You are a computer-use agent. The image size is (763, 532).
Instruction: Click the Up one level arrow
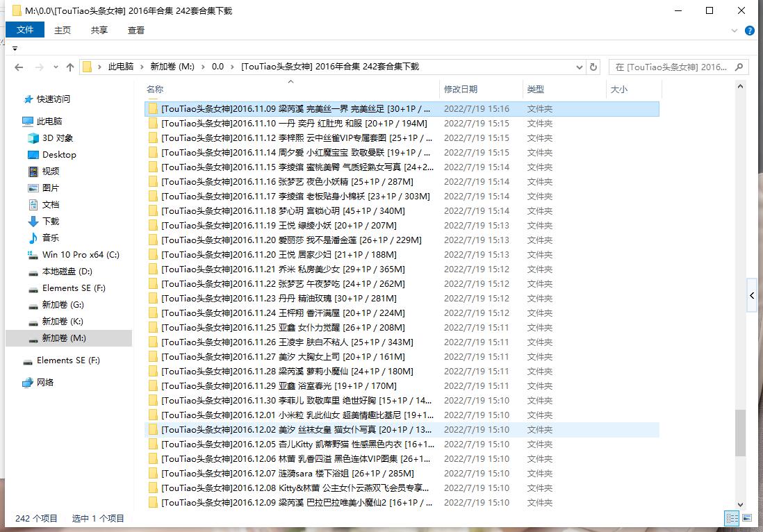pyautogui.click(x=69, y=67)
